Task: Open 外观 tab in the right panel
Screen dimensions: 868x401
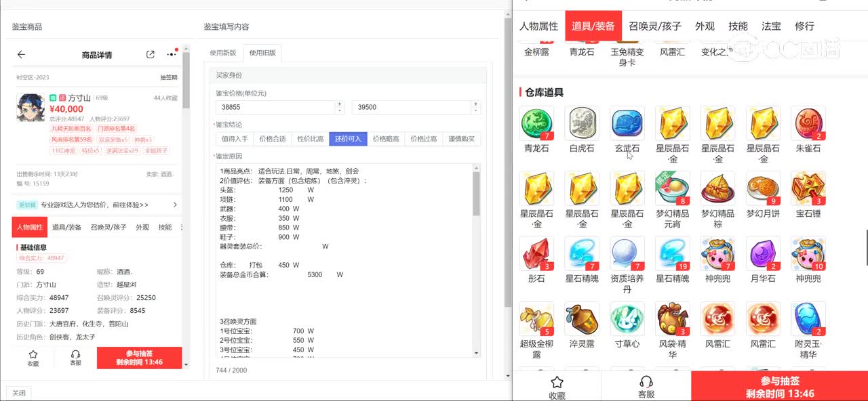Action: (x=705, y=26)
